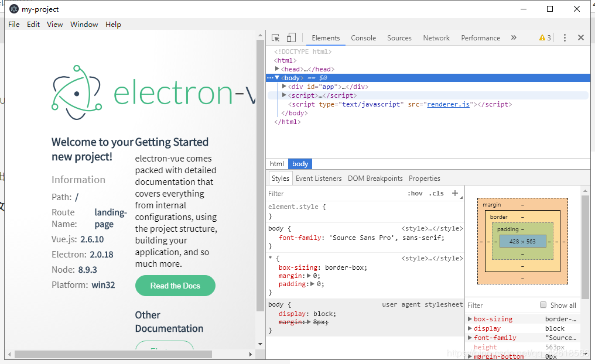Click the element.style rule block
The width and height of the screenshot is (595, 364).
pyautogui.click(x=365, y=211)
